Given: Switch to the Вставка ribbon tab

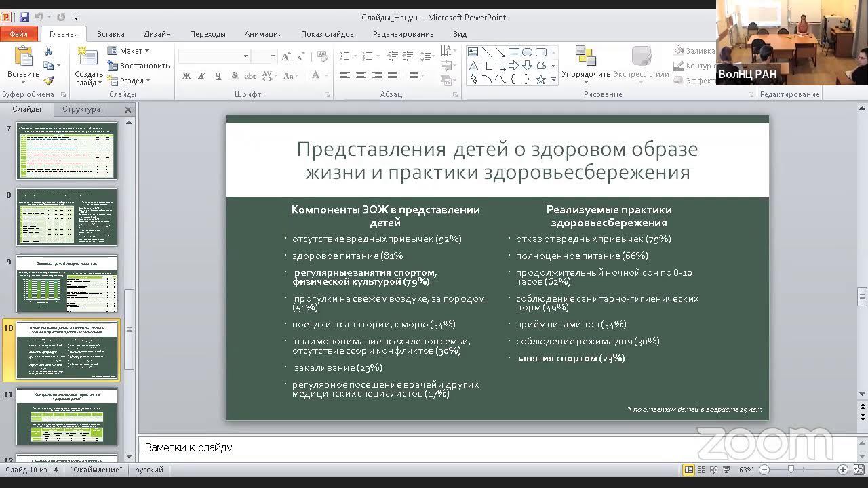Looking at the screenshot, I should [x=111, y=34].
